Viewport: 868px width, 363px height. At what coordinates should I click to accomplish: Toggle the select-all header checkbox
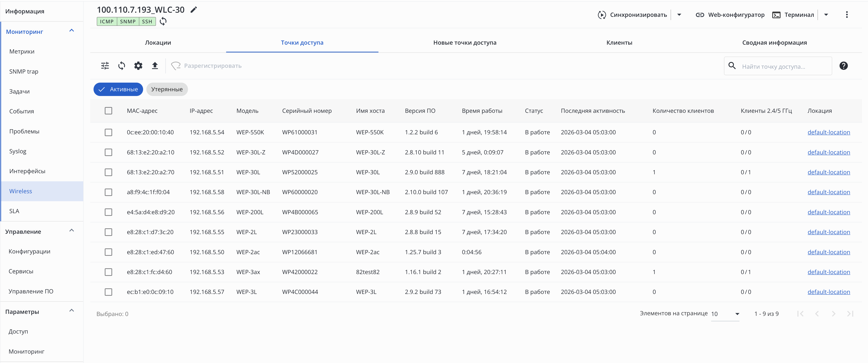(108, 111)
